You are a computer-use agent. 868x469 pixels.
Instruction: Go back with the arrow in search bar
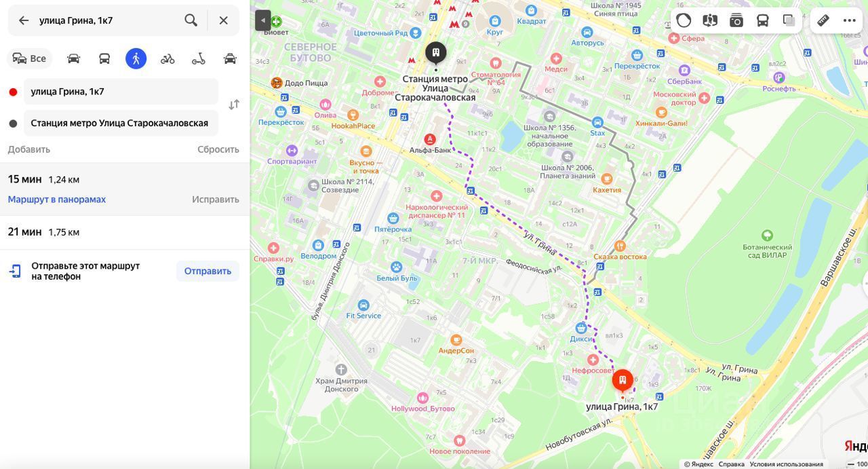(x=24, y=20)
